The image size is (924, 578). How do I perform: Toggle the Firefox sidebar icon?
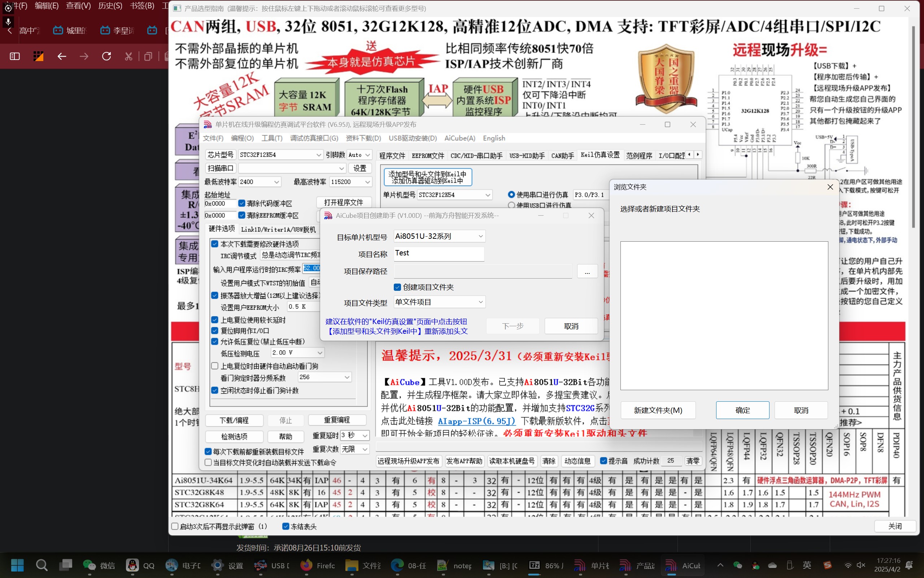pos(14,57)
